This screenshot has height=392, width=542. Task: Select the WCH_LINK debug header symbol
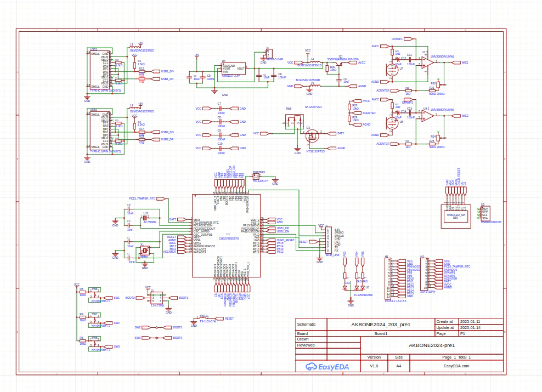[329, 240]
